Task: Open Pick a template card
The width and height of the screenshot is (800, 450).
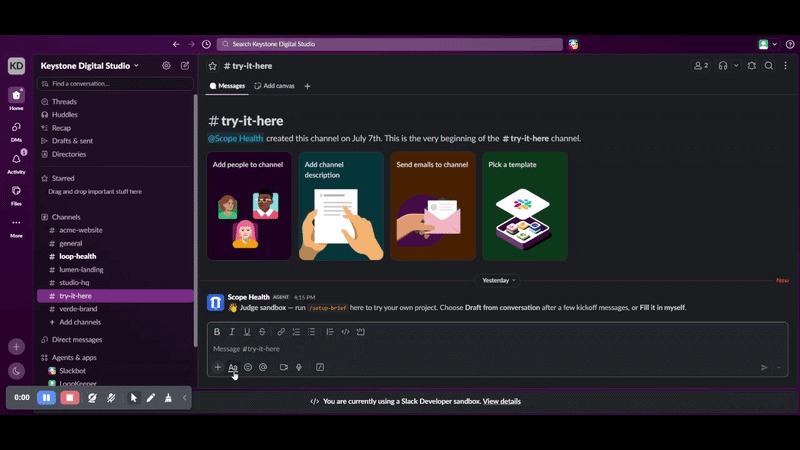Action: tap(524, 206)
